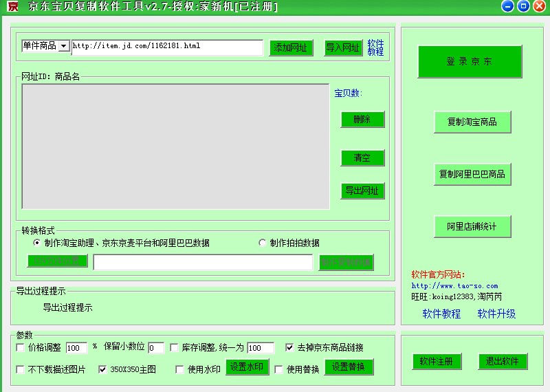
Task: Click the 阿里店铺统计 button
Action: click(472, 226)
